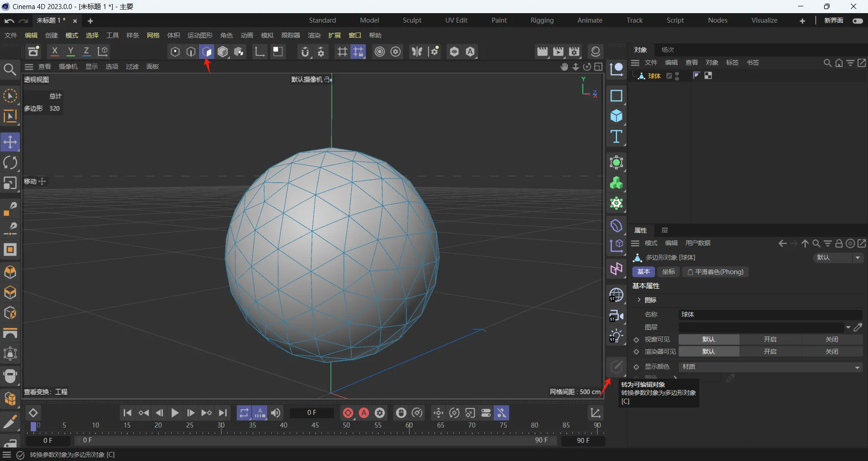Select the Move tool in left toolbar
Image resolution: width=868 pixels, height=461 pixels.
coord(10,142)
